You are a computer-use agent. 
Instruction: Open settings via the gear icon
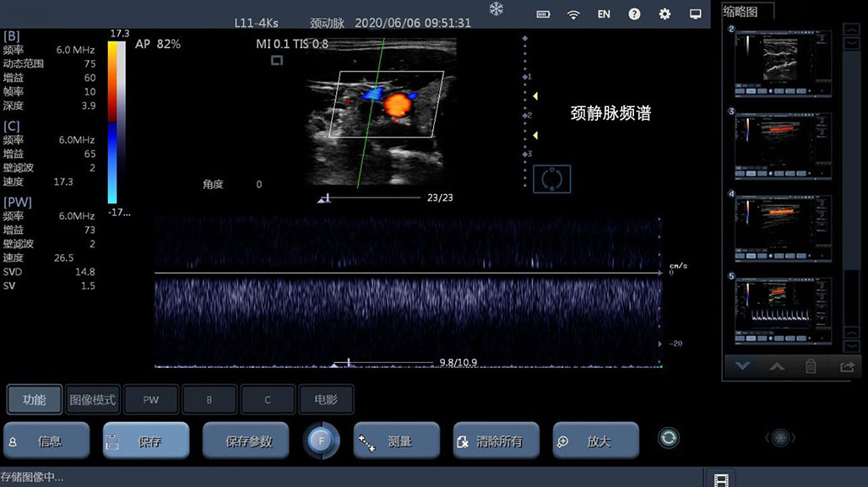coord(665,14)
